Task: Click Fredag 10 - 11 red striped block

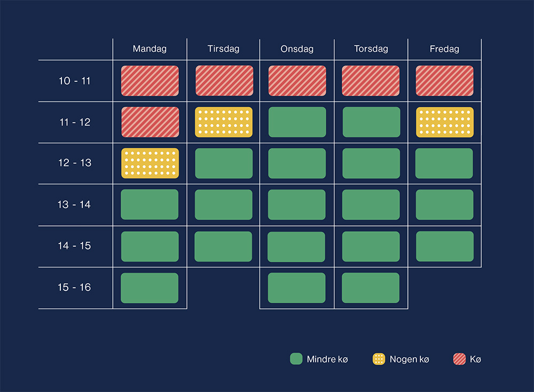Action: click(444, 81)
